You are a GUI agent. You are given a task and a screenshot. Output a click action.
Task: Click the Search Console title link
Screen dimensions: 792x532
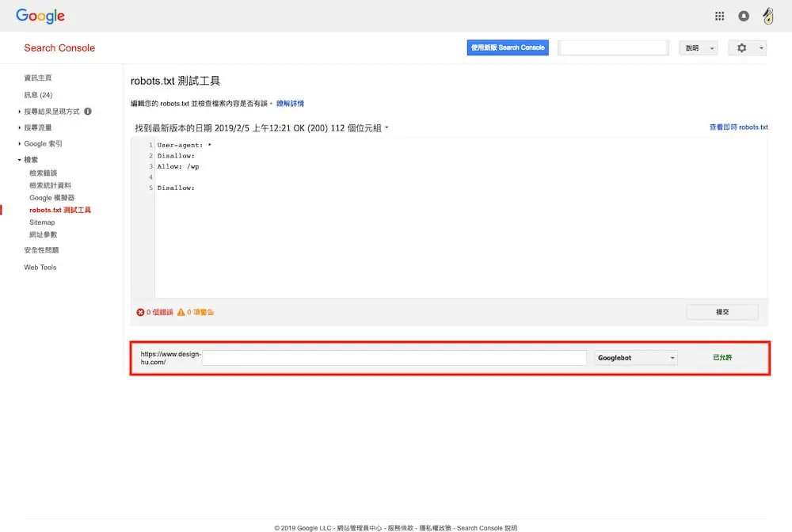pyautogui.click(x=59, y=48)
